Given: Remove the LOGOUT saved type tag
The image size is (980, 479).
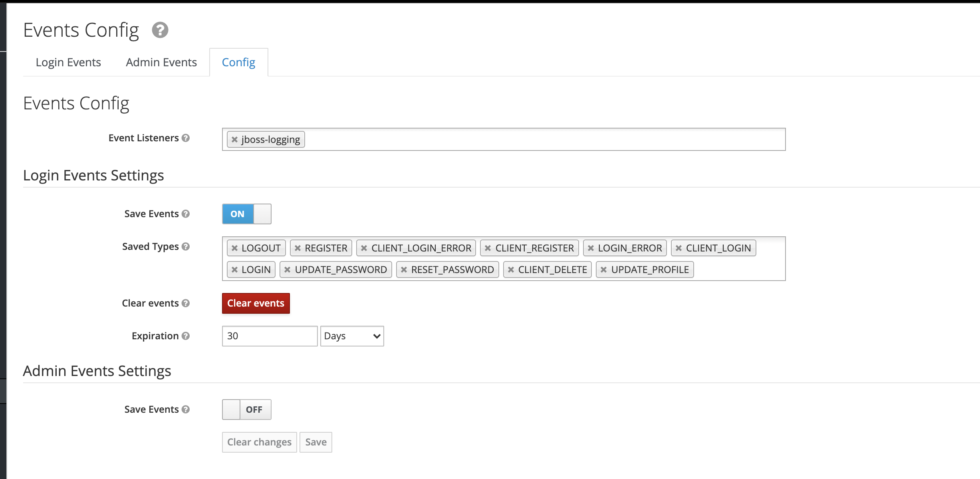Looking at the screenshot, I should pos(235,248).
